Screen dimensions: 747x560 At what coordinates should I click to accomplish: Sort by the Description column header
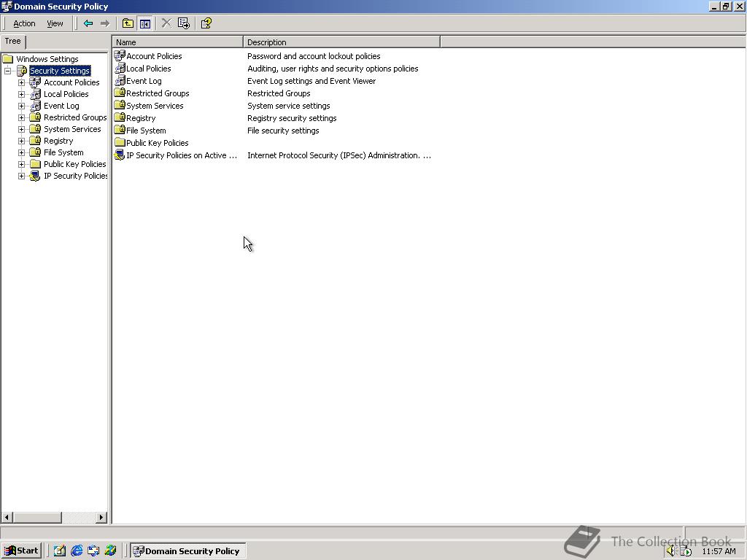(x=341, y=42)
